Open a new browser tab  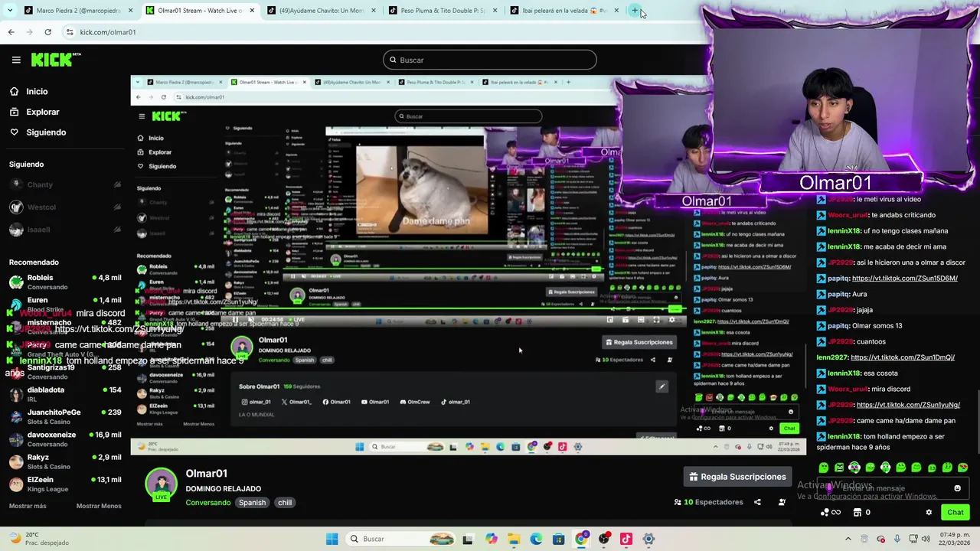pyautogui.click(x=635, y=11)
